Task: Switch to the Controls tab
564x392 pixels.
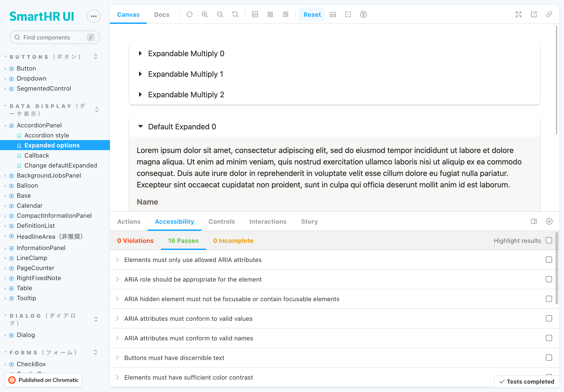Action: (x=222, y=222)
